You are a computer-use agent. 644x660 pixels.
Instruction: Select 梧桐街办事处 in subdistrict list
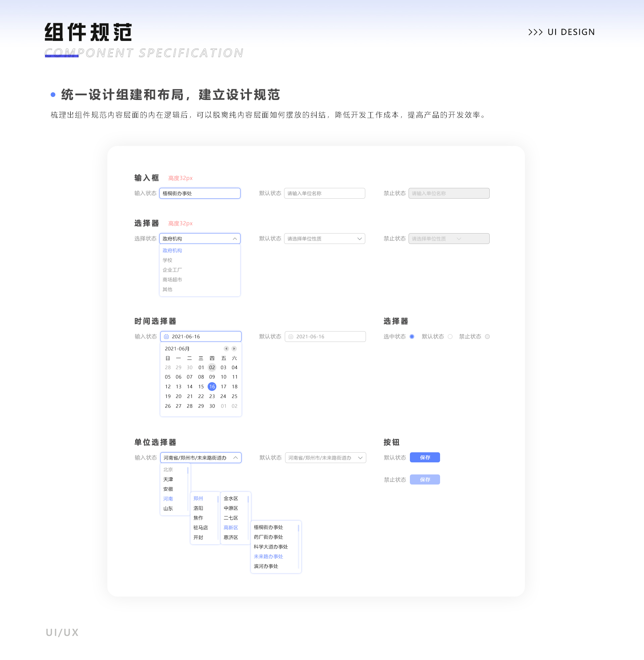pos(269,527)
